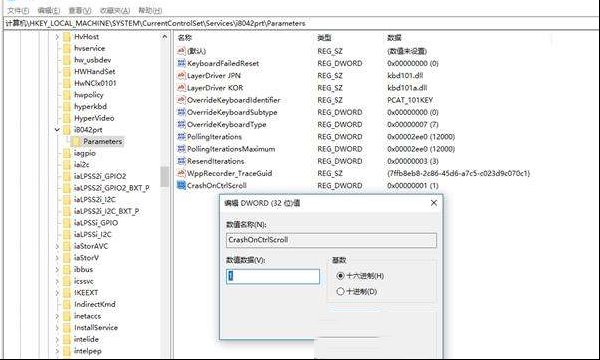Click the PCAT_101KEY data value
The width and height of the screenshot is (600, 360).
(410, 100)
